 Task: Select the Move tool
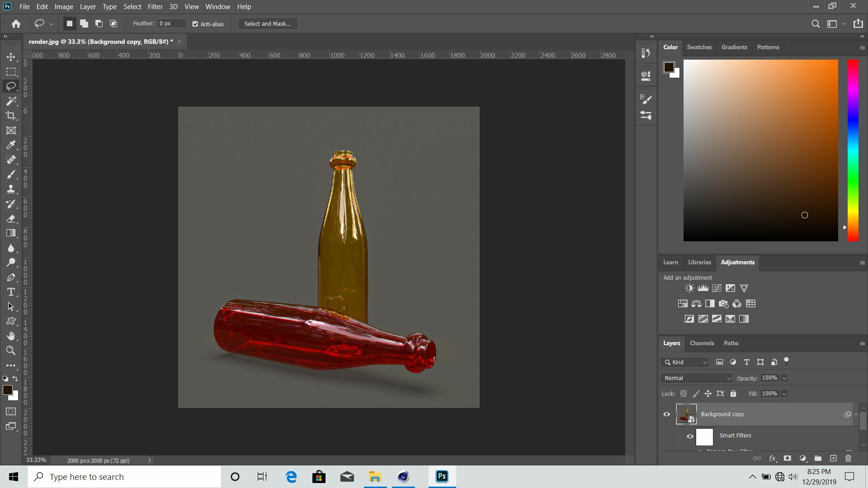(x=11, y=57)
